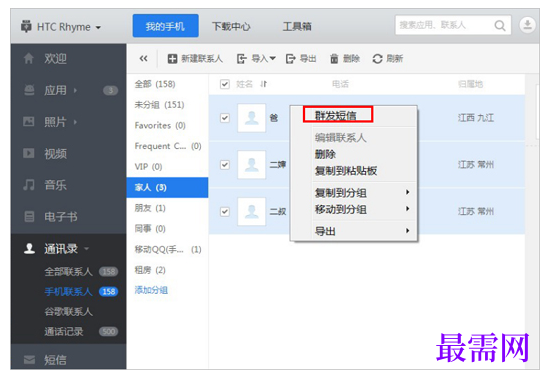The image size is (548, 379).
Task: Switch to the 我的手机 tab
Action: point(165,26)
